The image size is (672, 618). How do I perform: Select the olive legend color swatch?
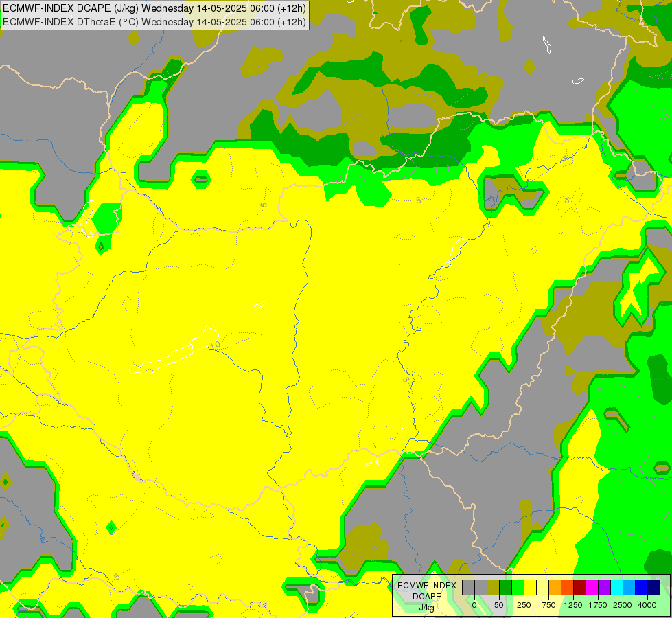pyautogui.click(x=494, y=588)
